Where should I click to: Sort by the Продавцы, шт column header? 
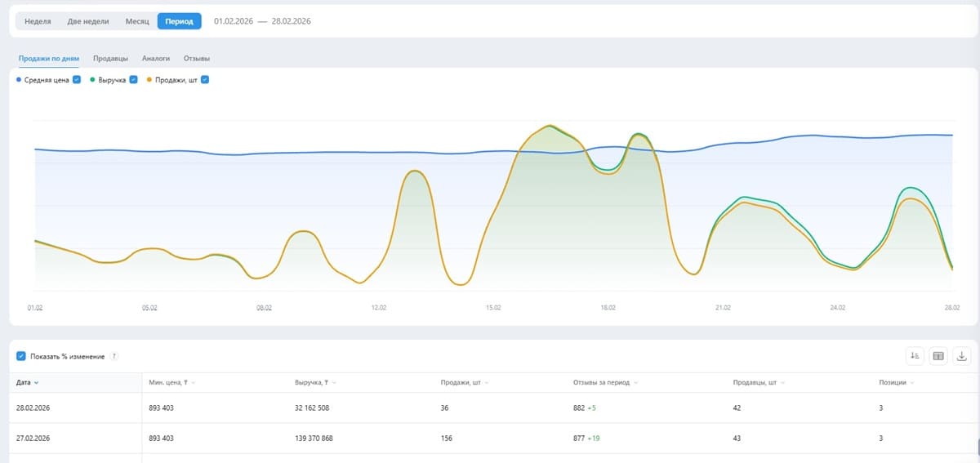(757, 382)
